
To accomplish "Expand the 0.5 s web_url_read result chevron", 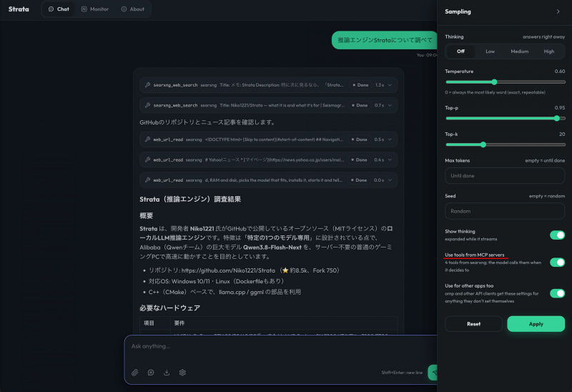I will [390, 139].
